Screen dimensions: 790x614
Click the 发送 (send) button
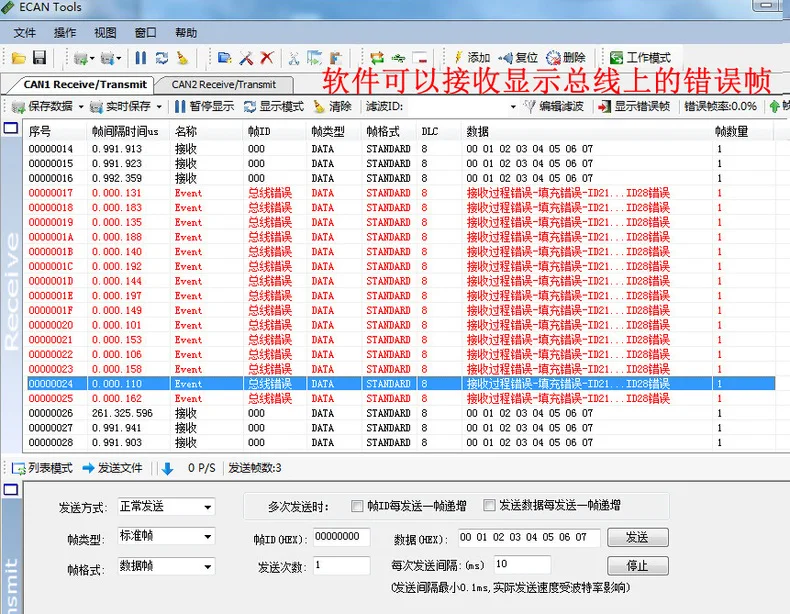pyautogui.click(x=638, y=537)
